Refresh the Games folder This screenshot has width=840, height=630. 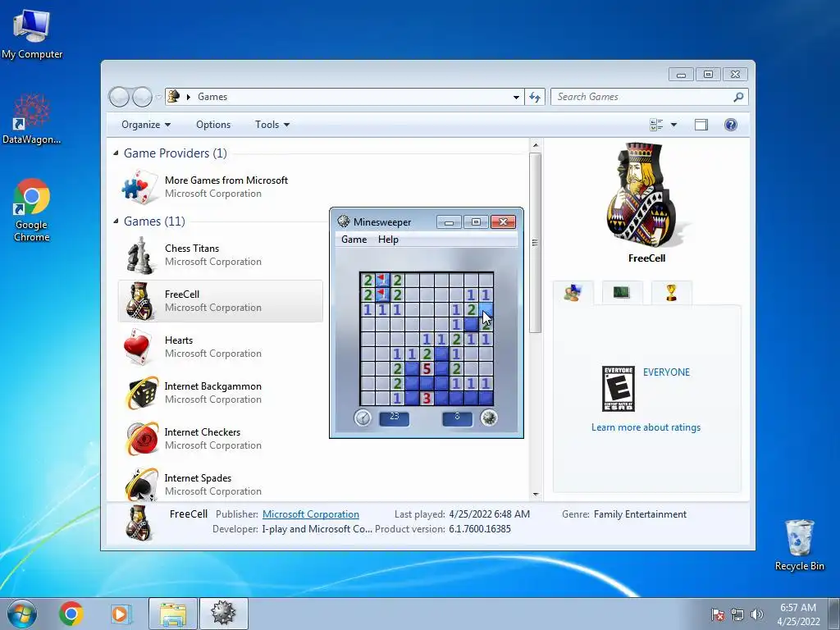pos(535,97)
